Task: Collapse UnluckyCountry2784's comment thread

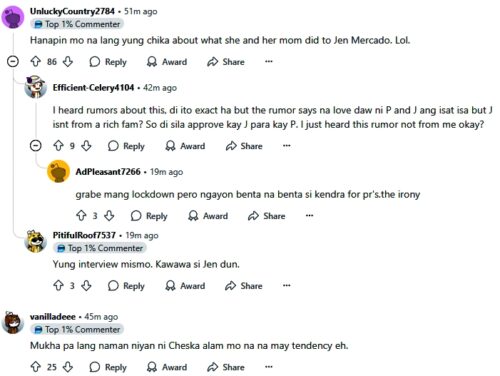Action: pos(13,61)
